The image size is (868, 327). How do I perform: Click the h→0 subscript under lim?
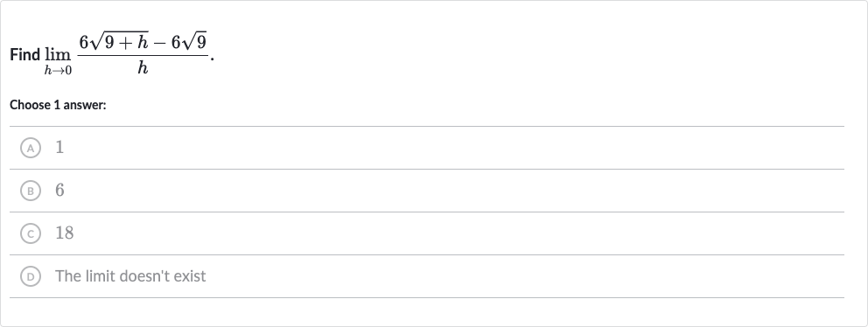(58, 70)
